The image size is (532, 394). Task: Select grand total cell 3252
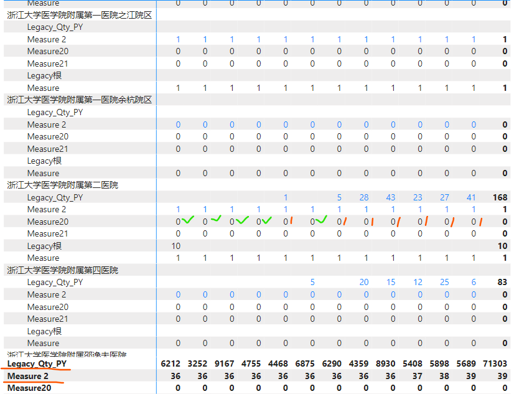point(197,364)
